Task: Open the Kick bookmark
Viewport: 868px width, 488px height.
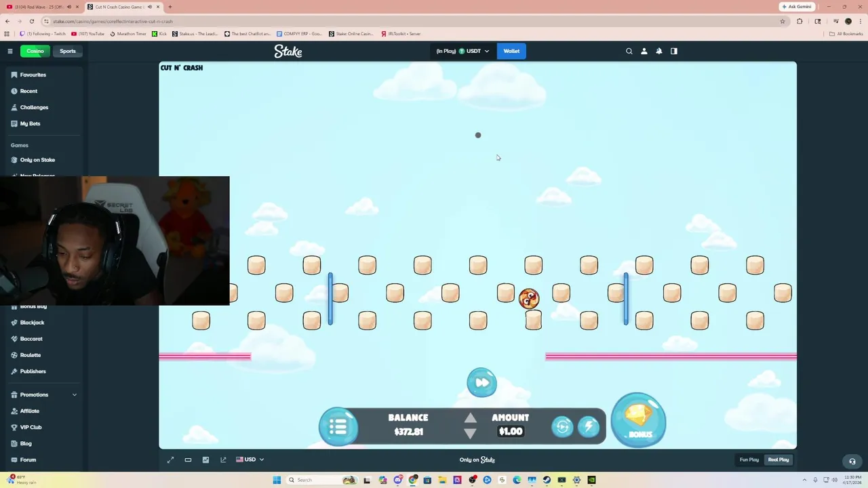Action: coord(159,33)
